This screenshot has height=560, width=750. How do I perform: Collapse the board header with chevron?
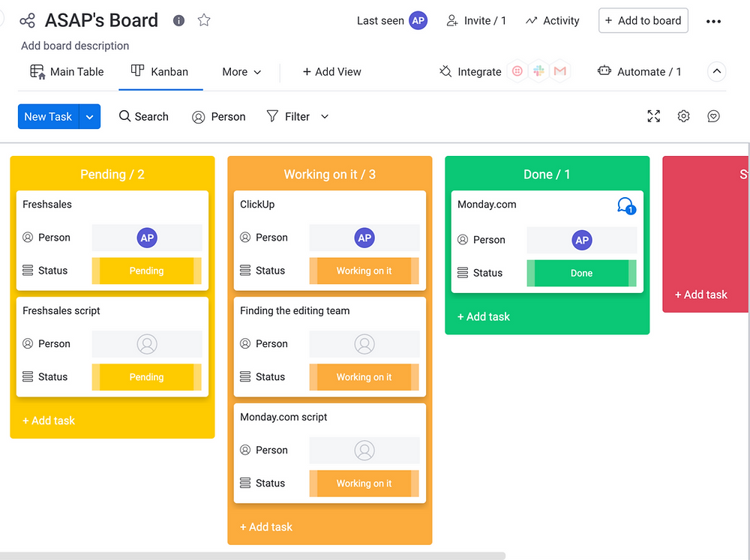point(716,72)
